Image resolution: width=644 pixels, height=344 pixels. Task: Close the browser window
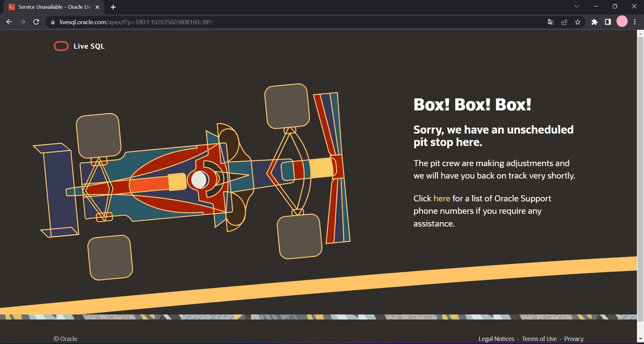(634, 6)
